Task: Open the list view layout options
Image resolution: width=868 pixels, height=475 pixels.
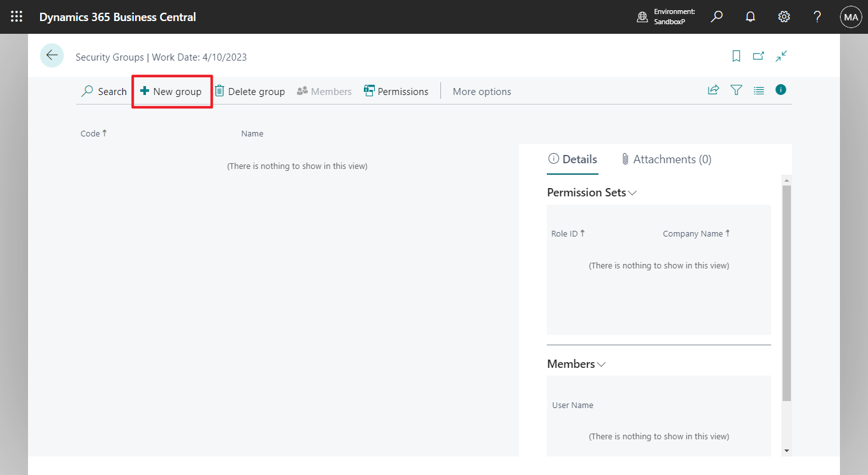Action: click(758, 91)
